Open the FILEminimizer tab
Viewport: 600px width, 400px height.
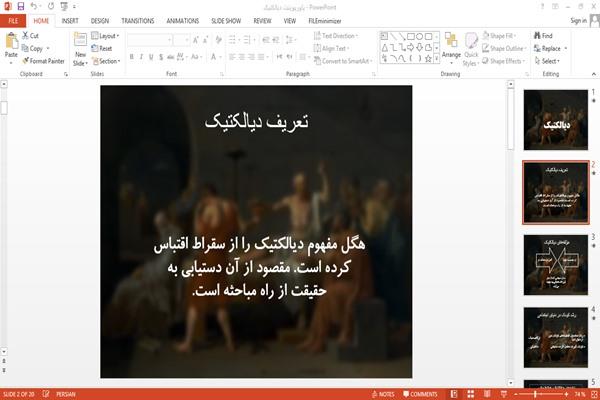pyautogui.click(x=325, y=21)
